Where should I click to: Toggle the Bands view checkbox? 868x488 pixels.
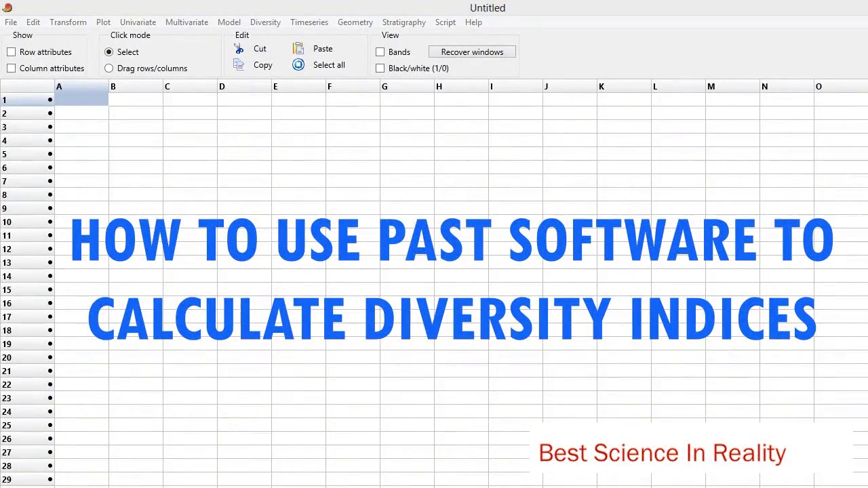[380, 52]
